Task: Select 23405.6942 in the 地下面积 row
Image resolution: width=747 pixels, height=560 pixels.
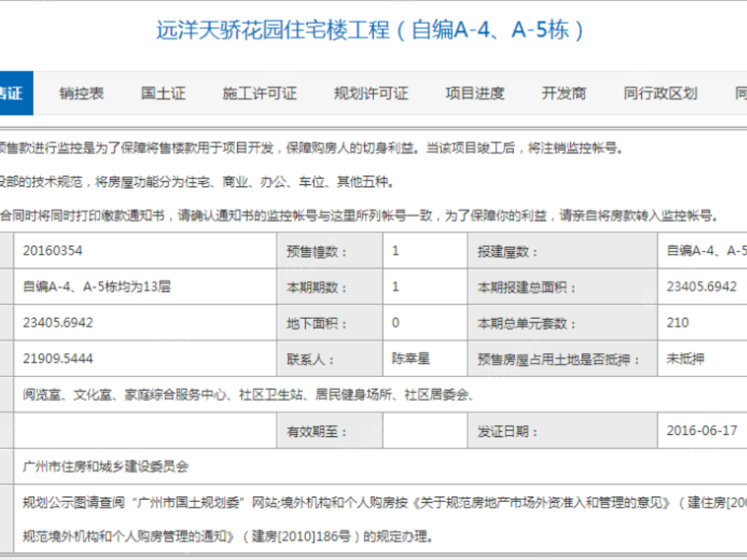Action: coord(59,322)
